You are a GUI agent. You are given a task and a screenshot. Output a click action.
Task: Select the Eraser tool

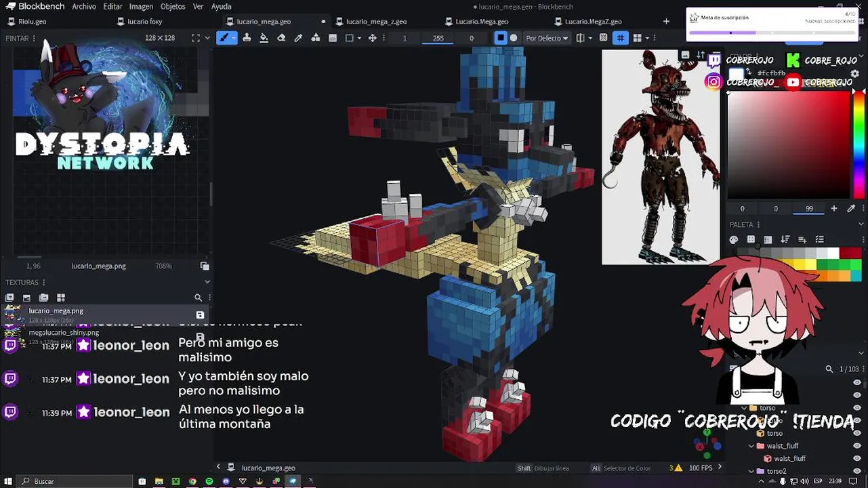[281, 38]
